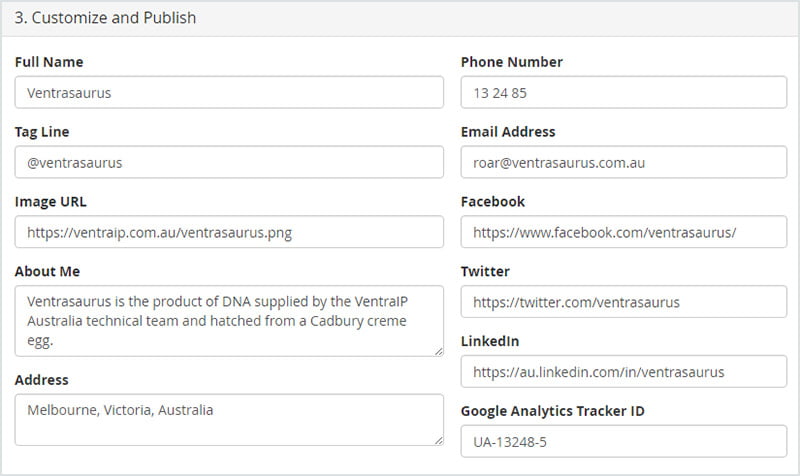This screenshot has width=800, height=476.
Task: Click the Full Name input field
Action: pyautogui.click(x=229, y=92)
